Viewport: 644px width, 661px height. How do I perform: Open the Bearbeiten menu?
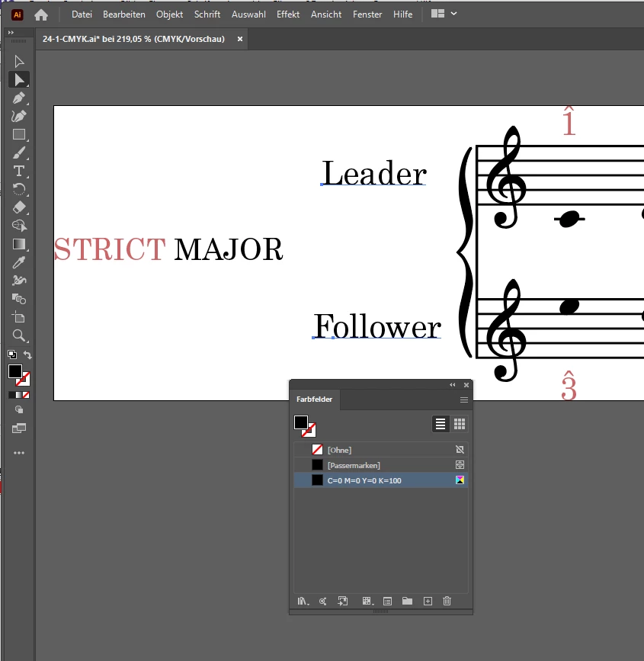124,14
